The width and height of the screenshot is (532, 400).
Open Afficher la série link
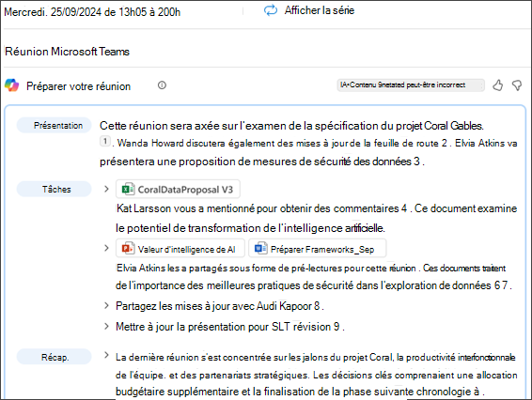click(320, 10)
